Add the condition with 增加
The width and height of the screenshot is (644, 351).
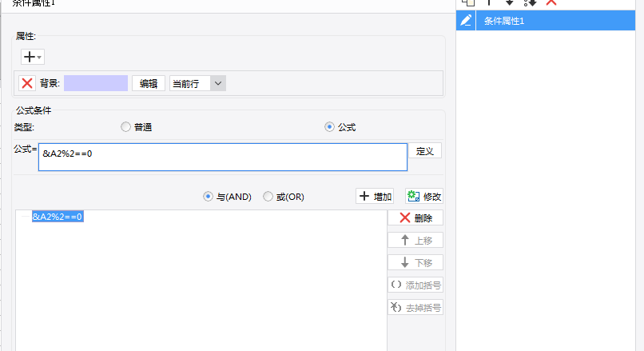coord(375,197)
